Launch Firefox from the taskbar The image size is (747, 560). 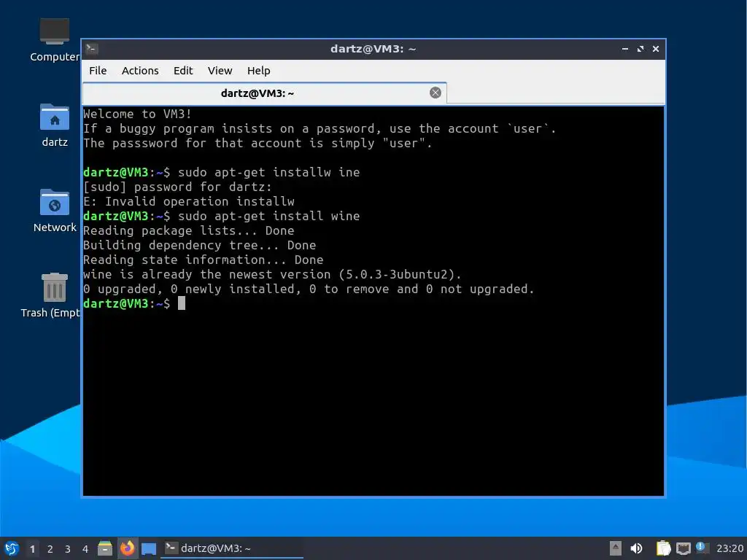point(127,548)
